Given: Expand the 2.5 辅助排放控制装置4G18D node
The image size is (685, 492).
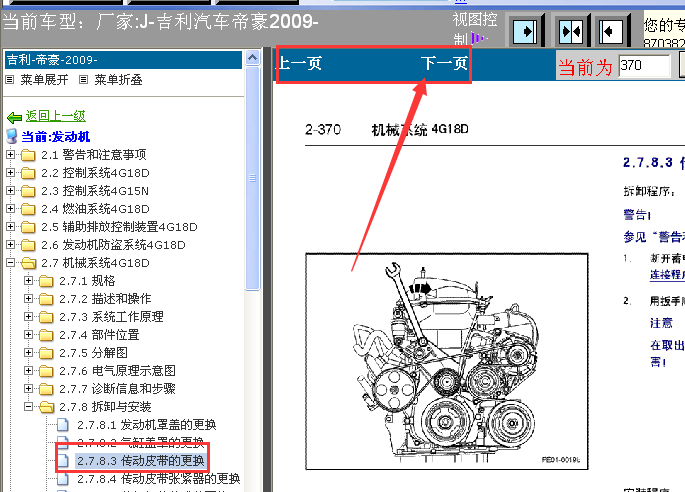Looking at the screenshot, I should pyautogui.click(x=10, y=226).
